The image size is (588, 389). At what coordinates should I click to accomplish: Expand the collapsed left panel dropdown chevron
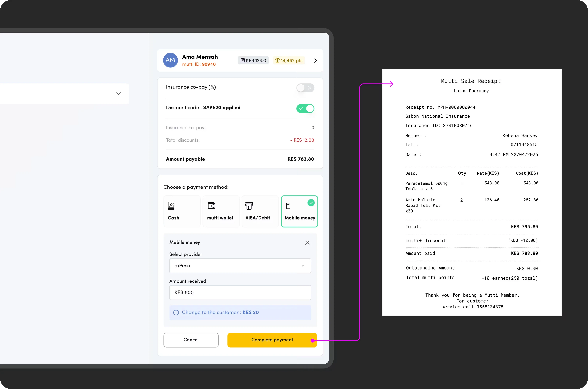click(119, 94)
